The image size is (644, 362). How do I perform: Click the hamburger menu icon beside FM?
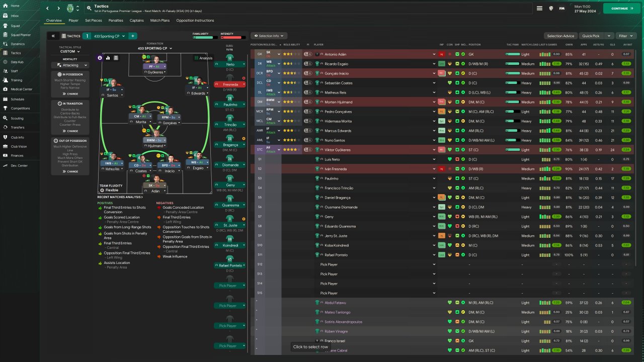tap(539, 9)
